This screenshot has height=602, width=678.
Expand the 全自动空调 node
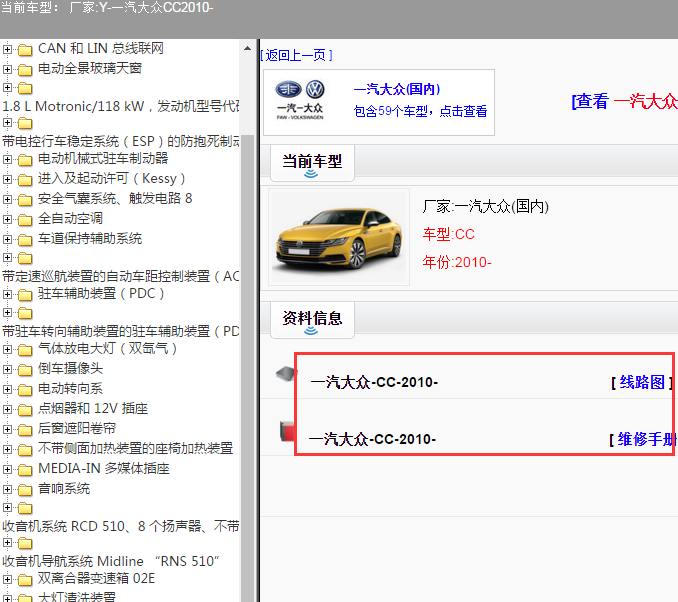pyautogui.click(x=7, y=219)
